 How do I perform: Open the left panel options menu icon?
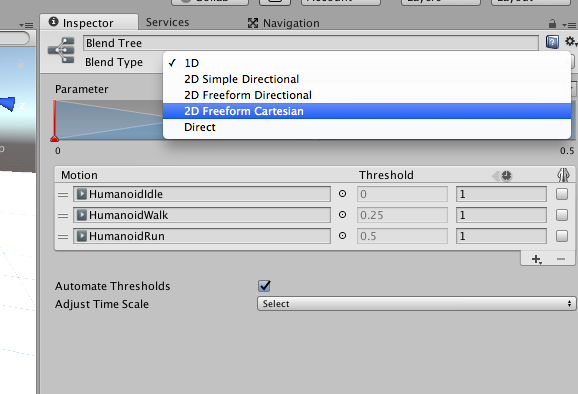[26, 25]
